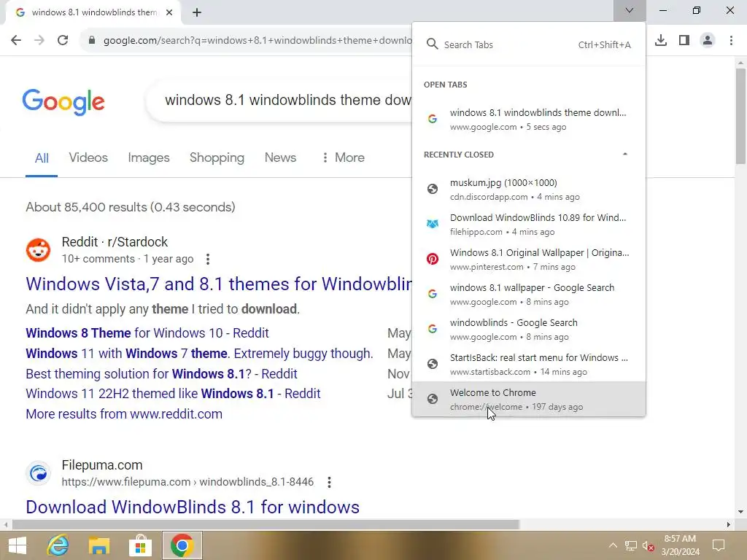Click the horizontal scrollbar thumb

point(266,524)
